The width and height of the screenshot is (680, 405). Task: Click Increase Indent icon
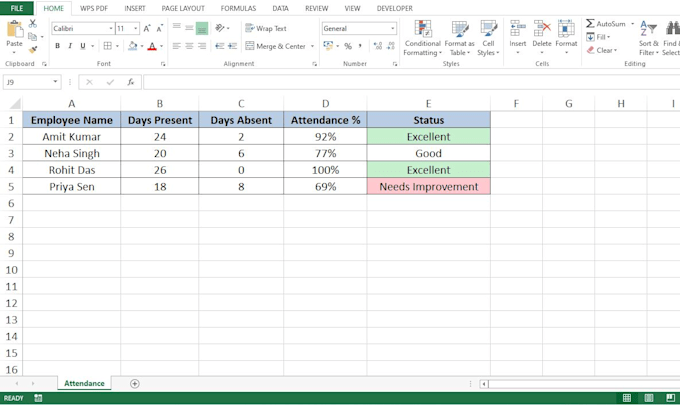[232, 46]
